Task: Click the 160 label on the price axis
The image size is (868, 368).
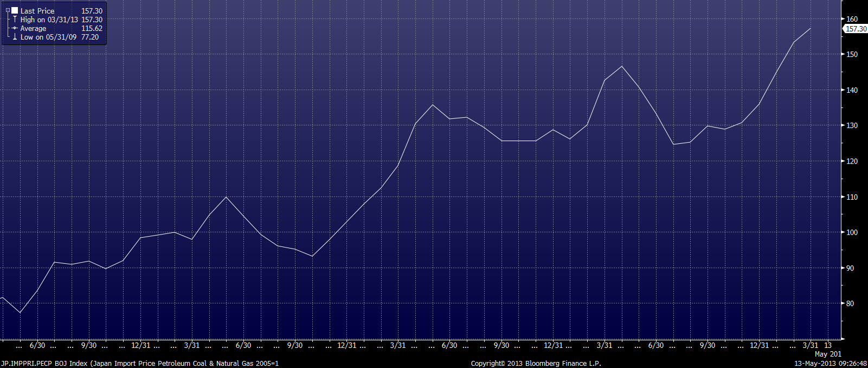Action: point(852,19)
